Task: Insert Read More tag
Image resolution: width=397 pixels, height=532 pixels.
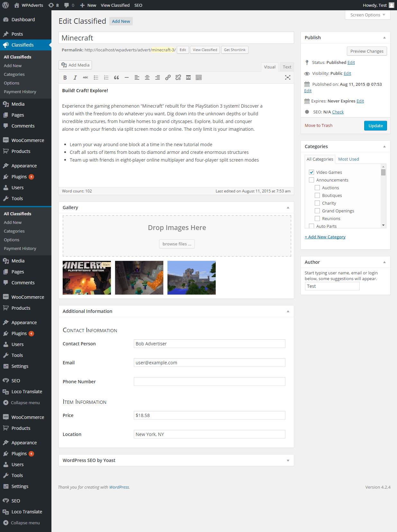Action: coord(188,77)
